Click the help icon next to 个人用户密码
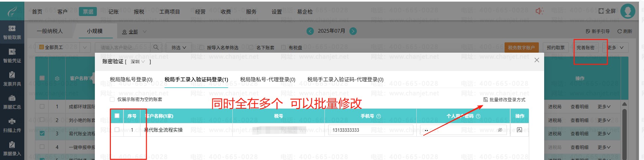 point(478,116)
